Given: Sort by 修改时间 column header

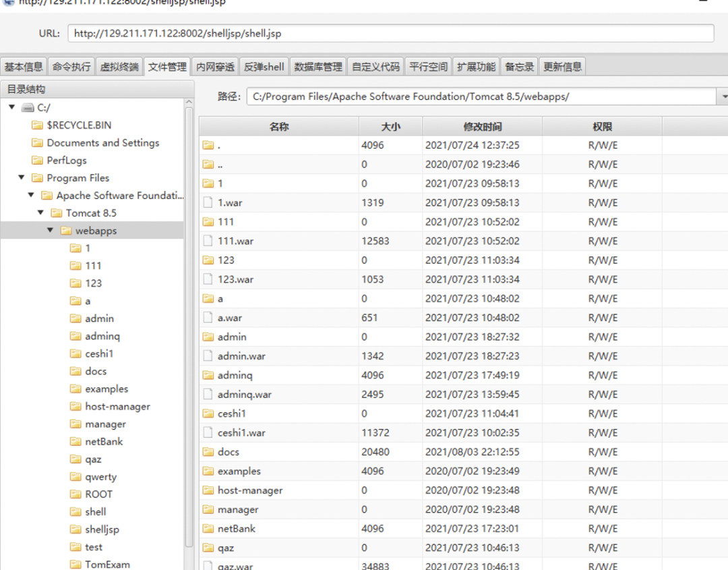Looking at the screenshot, I should click(x=482, y=126).
